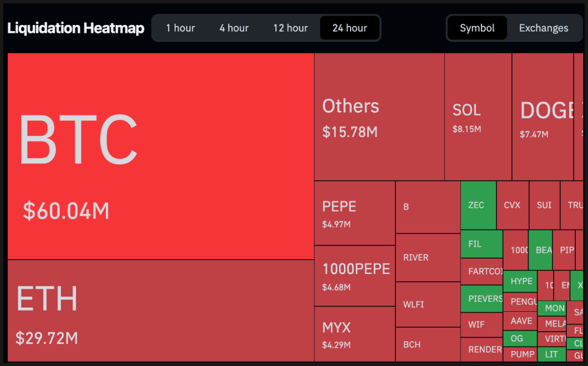The image size is (588, 366).
Task: Select the 1 hour timeframe
Action: click(x=180, y=28)
